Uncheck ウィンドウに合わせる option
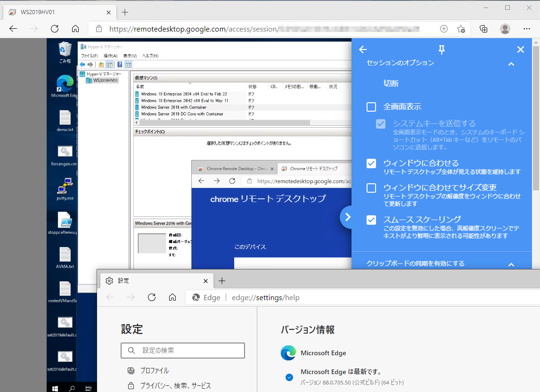Image resolution: width=540 pixels, height=392 pixels. (x=371, y=163)
